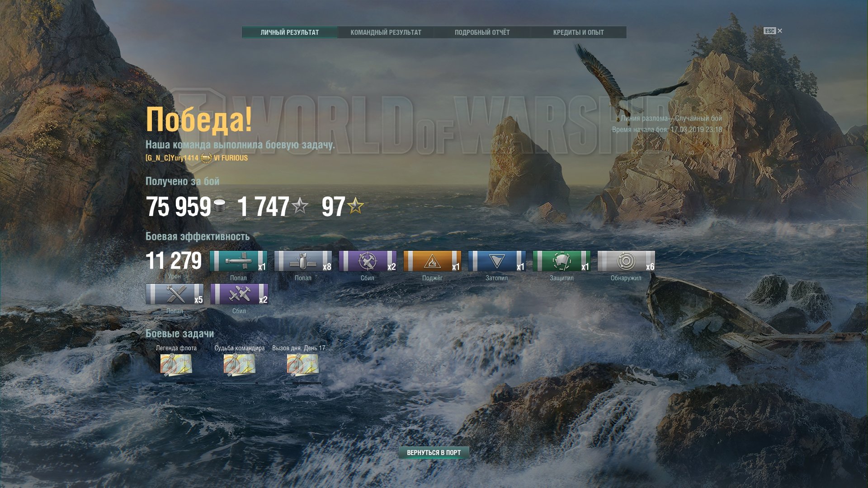This screenshot has width=868, height=488.
Task: Select the torpedo hit ribbon x1
Action: click(x=238, y=261)
